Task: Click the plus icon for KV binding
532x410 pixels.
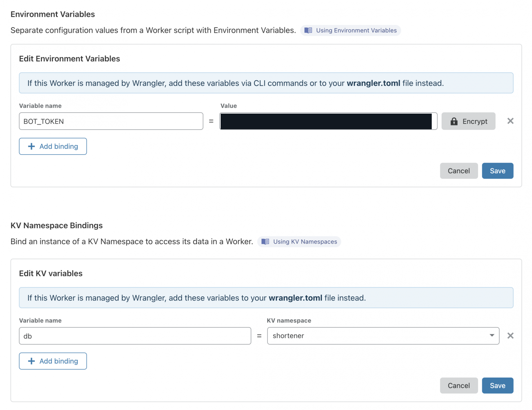Action: pos(31,361)
